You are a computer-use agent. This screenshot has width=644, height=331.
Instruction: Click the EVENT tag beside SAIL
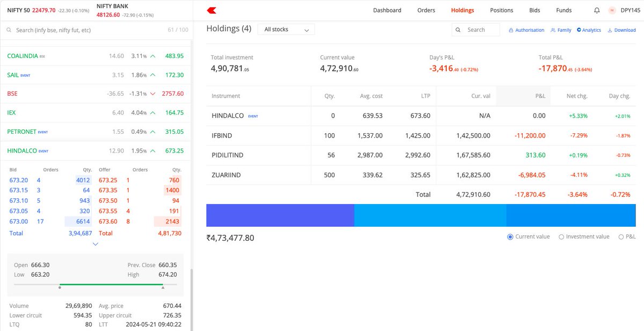pyautogui.click(x=25, y=75)
